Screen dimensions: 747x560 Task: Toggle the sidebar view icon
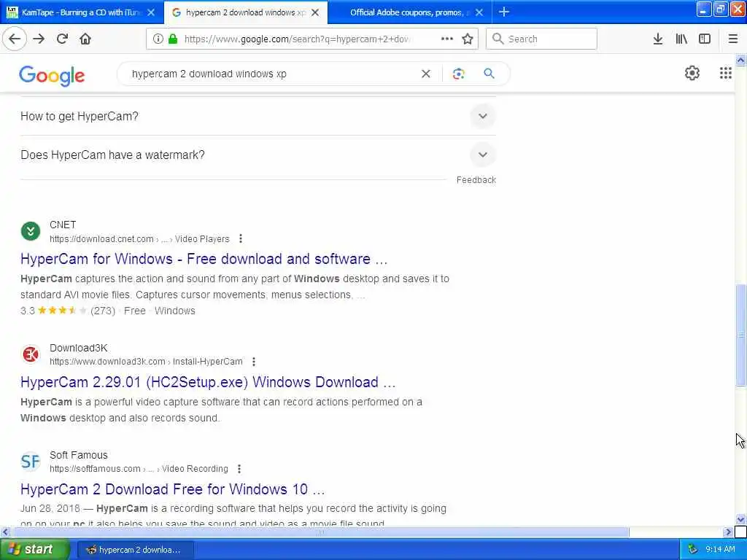pyautogui.click(x=705, y=39)
